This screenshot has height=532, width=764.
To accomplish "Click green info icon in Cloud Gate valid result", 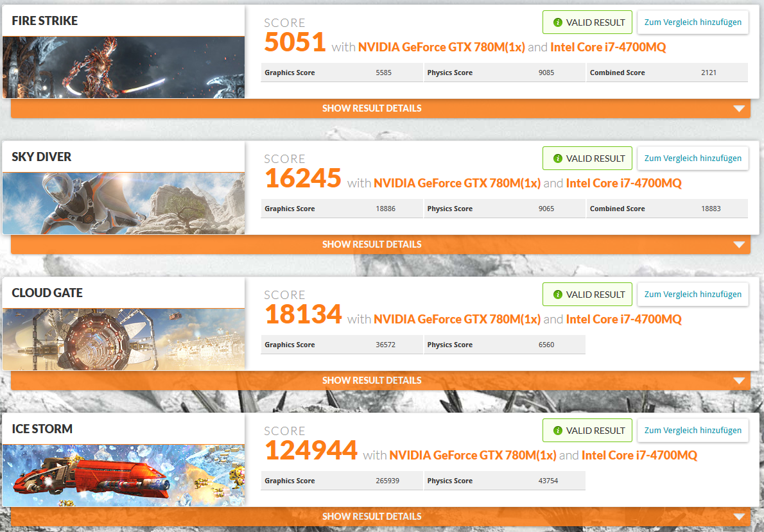I will tap(558, 295).
